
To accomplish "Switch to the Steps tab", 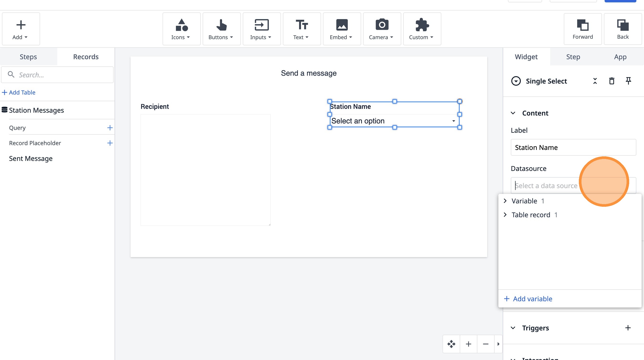I will tap(28, 57).
